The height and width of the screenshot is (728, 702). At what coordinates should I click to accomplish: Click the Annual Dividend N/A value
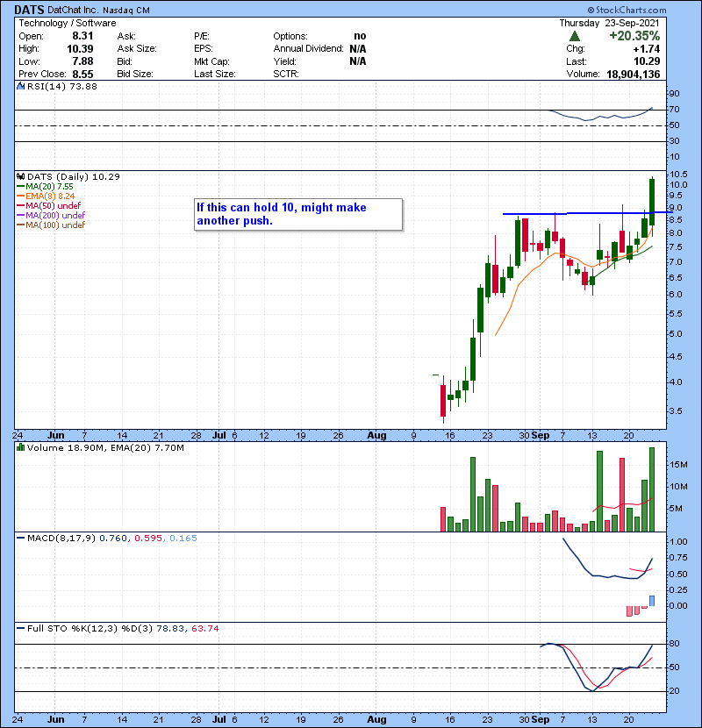358,49
